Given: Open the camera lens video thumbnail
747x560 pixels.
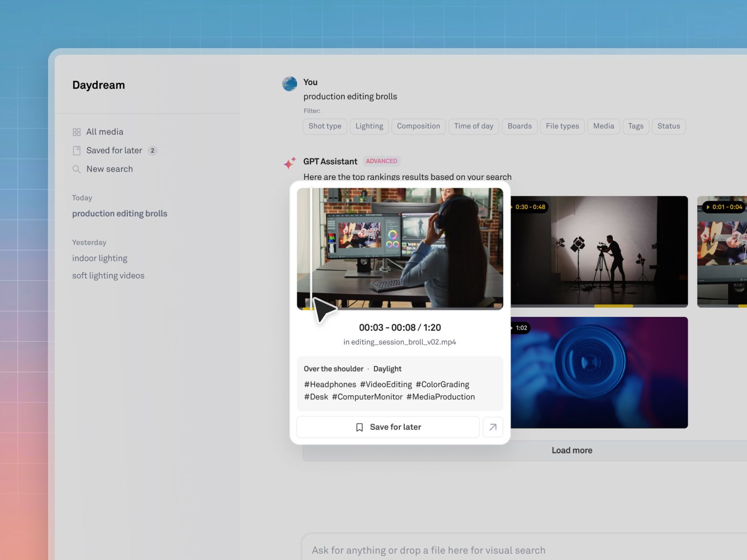Looking at the screenshot, I should tap(599, 372).
